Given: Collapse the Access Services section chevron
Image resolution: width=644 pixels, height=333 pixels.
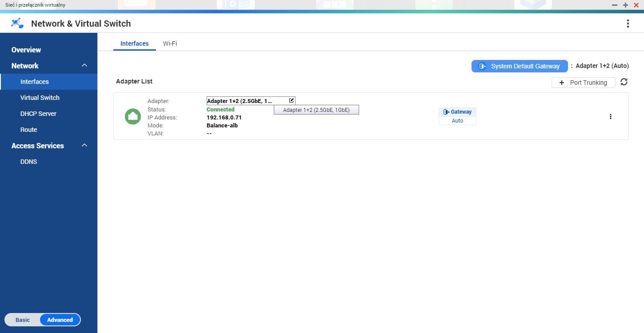Looking at the screenshot, I should pyautogui.click(x=84, y=146).
